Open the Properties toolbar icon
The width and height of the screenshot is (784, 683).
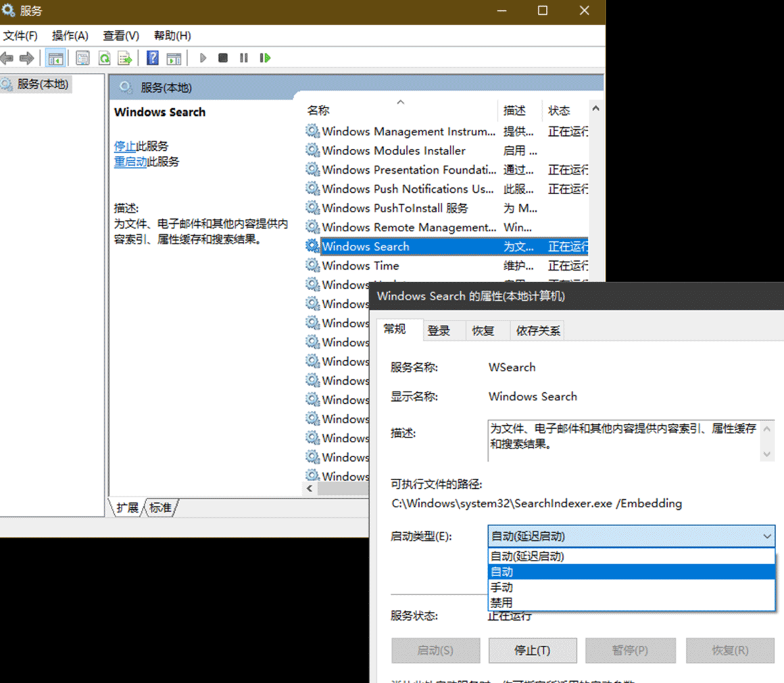pyautogui.click(x=82, y=58)
